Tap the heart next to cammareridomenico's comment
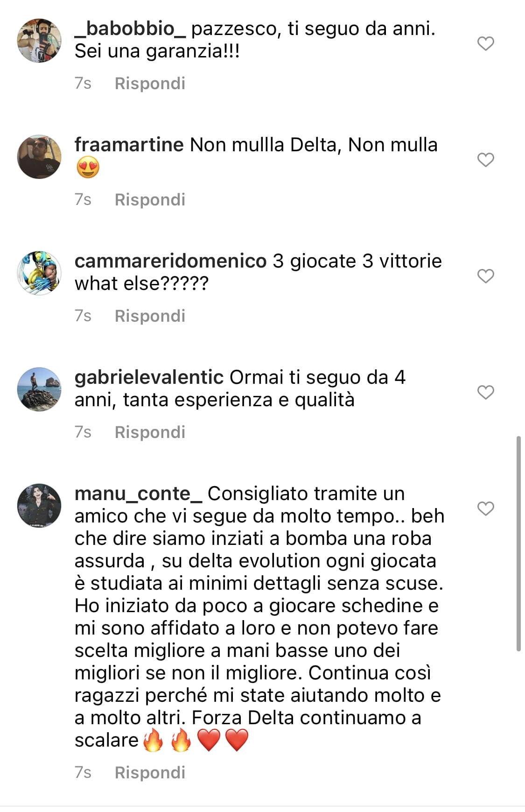Screen dimensions: 525x812 [486, 276]
